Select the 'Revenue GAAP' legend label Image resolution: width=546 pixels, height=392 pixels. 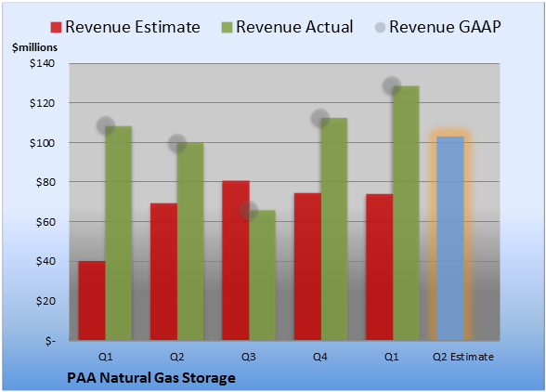445,27
